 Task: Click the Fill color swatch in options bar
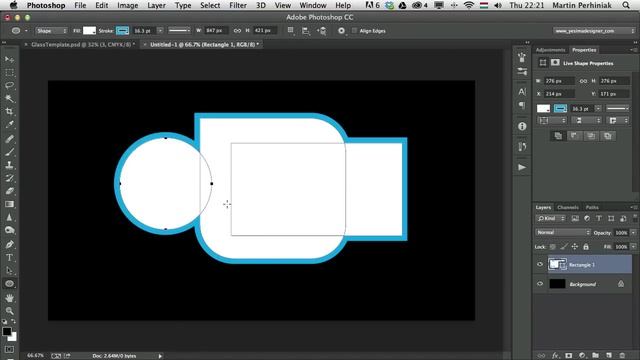coord(89,31)
